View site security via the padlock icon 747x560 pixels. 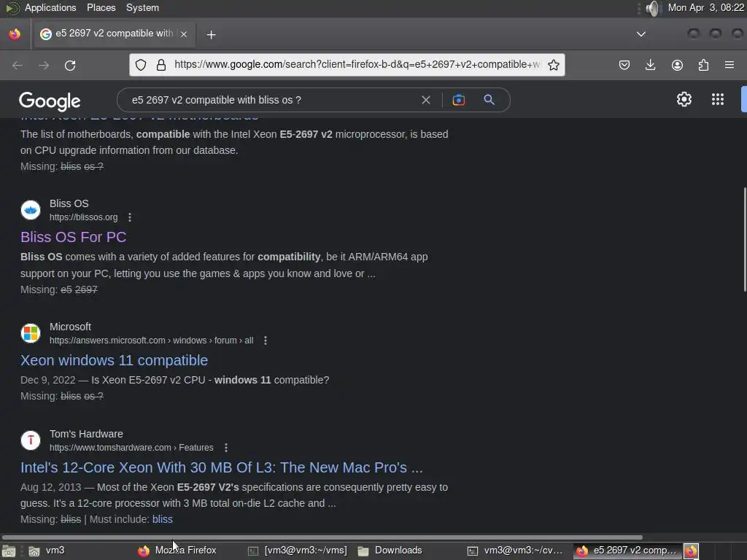coord(161,65)
